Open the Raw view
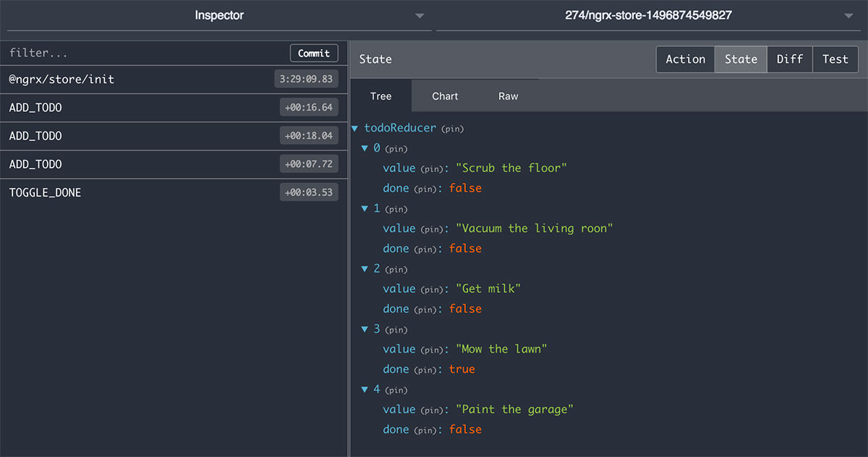Screen dimensions: 868x457 tap(508, 95)
